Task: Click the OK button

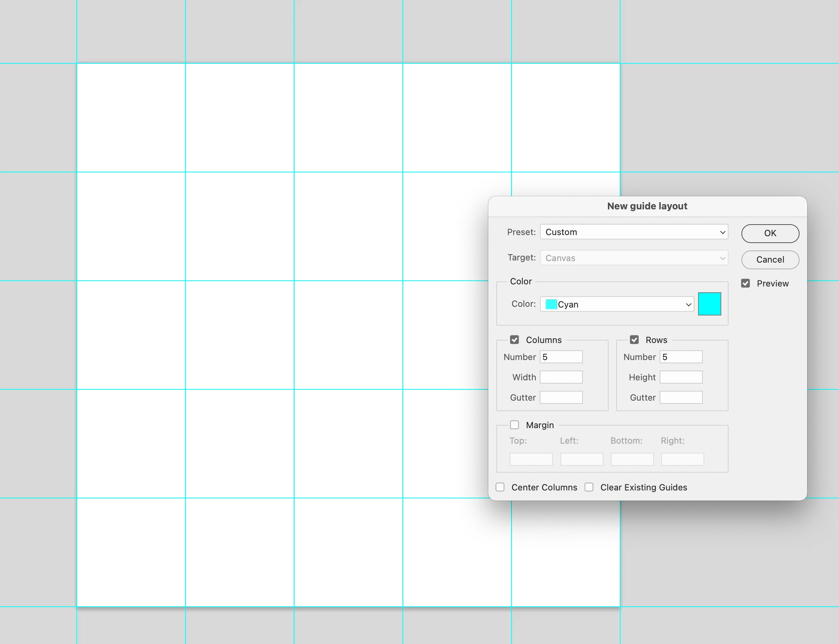Action: pos(770,234)
